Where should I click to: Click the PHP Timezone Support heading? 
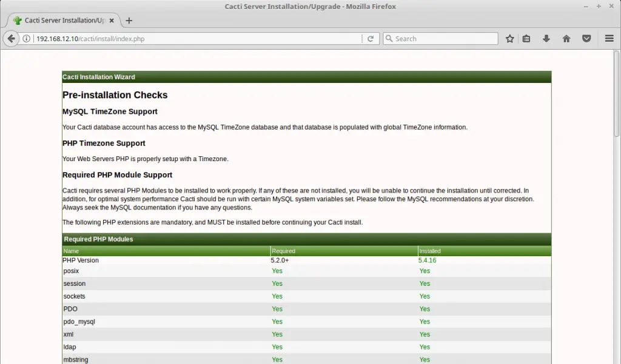(x=104, y=143)
